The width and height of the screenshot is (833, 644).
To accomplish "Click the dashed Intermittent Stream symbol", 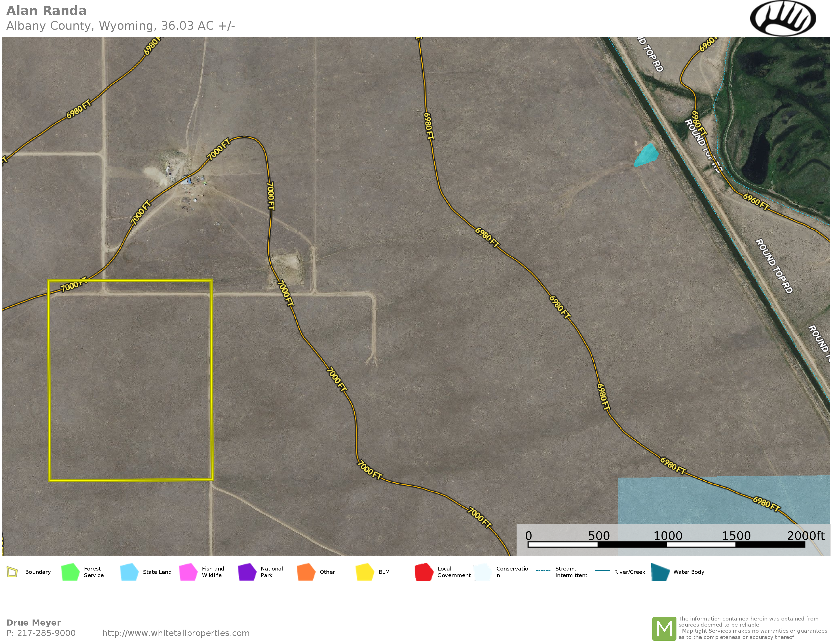I will (543, 571).
